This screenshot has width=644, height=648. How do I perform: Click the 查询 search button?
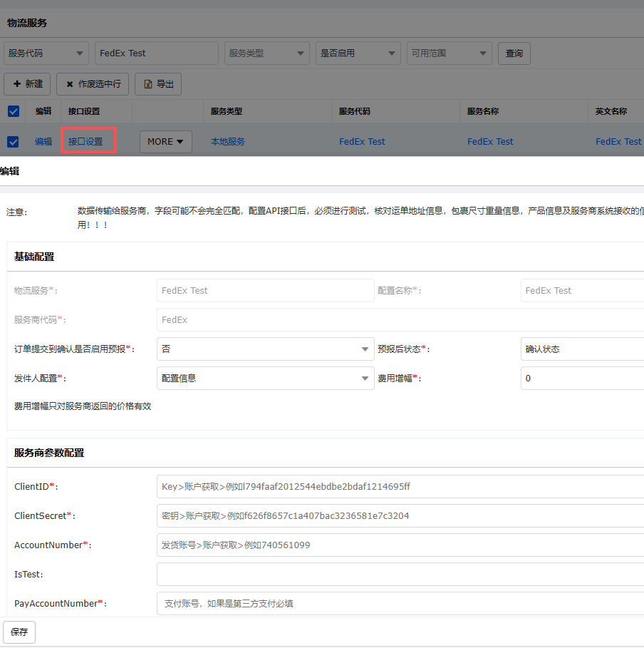point(514,53)
